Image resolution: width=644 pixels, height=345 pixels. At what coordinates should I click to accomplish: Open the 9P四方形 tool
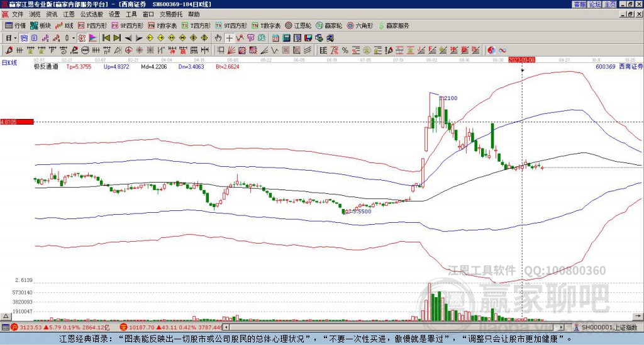tap(127, 25)
